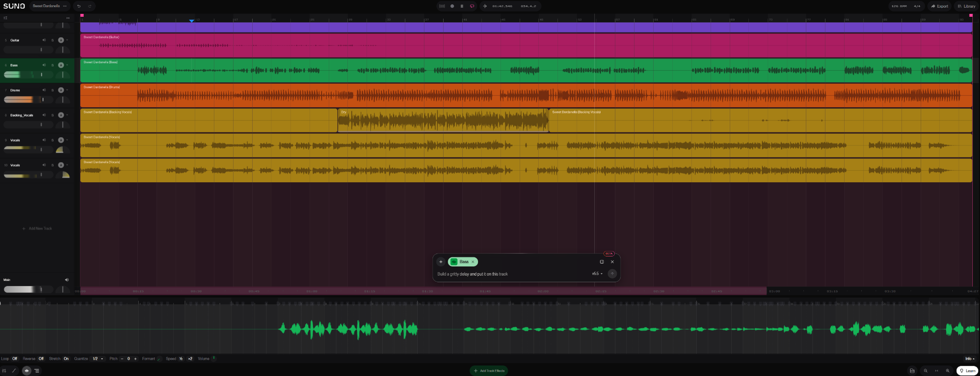Image resolution: width=980 pixels, height=376 pixels.
Task: Open the list view icon in the bottom bar
Action: tap(37, 371)
